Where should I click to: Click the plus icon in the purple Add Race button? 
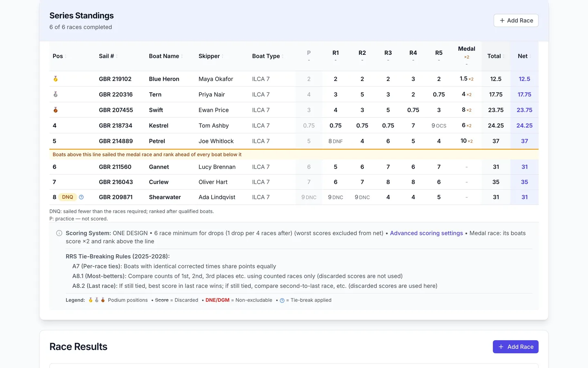click(501, 347)
